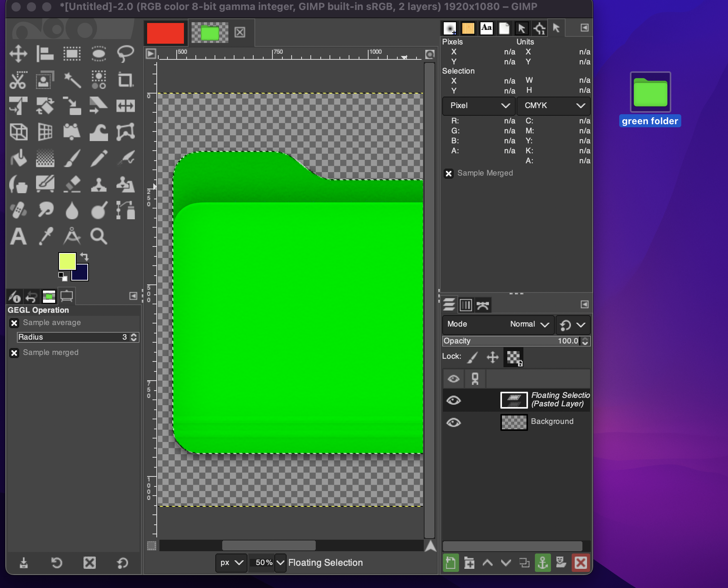The image size is (728, 588).
Task: Open the green folder on desktop
Action: point(650,93)
